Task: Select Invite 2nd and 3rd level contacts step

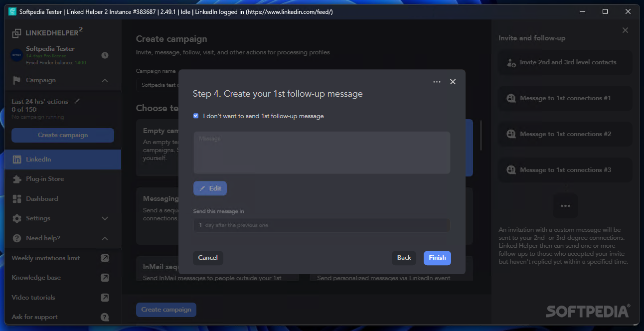Action: [x=565, y=63]
